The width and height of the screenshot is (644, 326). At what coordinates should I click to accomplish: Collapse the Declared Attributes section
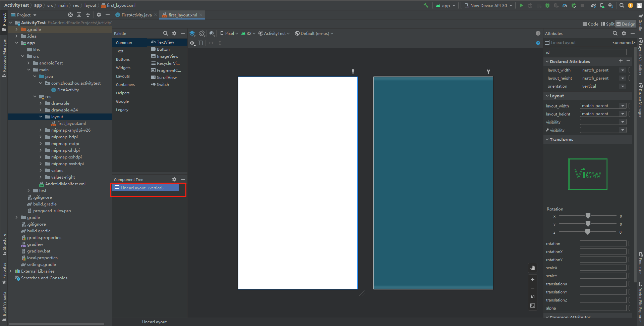[547, 61]
